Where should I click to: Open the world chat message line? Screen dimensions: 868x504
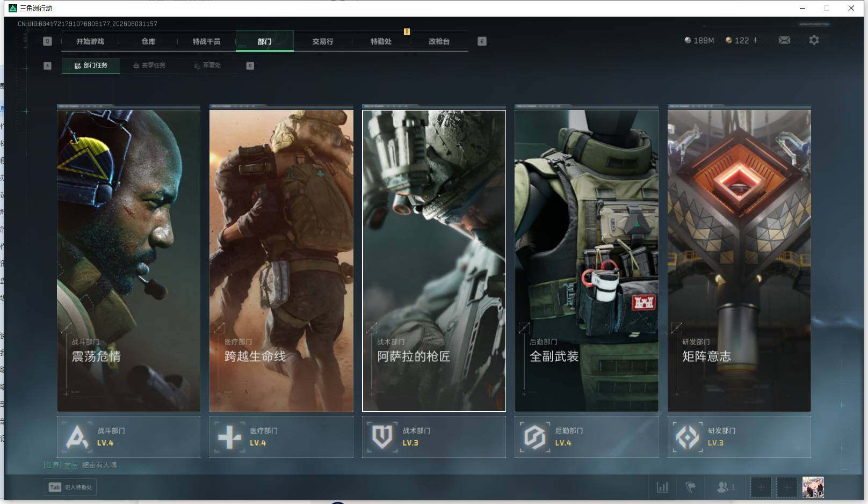tap(80, 465)
